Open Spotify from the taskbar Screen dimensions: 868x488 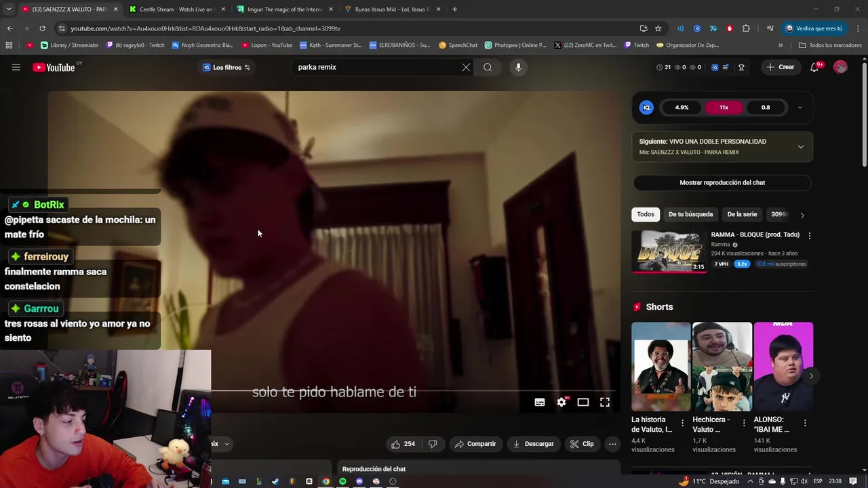click(342, 481)
